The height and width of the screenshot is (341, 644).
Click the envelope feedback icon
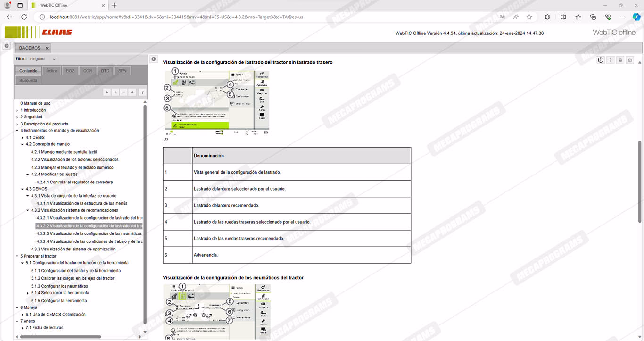630,60
